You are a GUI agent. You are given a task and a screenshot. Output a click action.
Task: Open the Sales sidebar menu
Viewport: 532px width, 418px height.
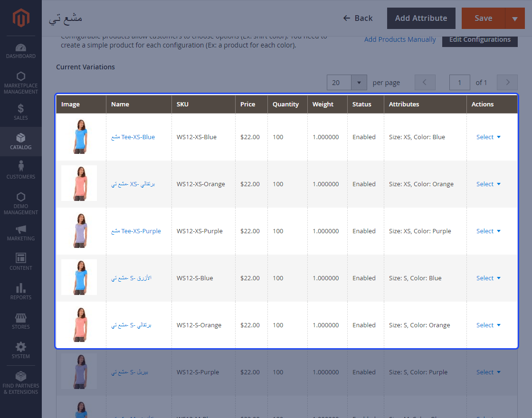(x=21, y=112)
